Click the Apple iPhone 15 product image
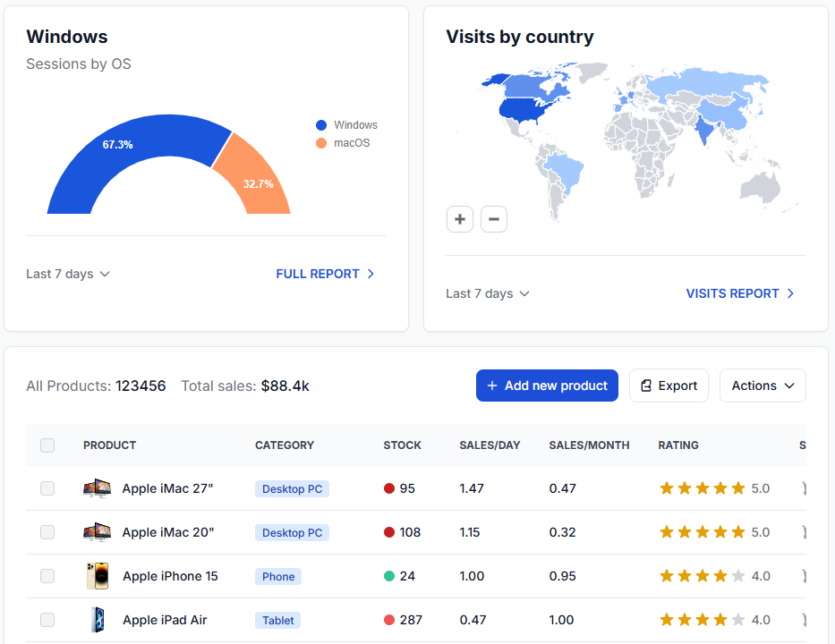This screenshot has width=835, height=644. [x=97, y=576]
